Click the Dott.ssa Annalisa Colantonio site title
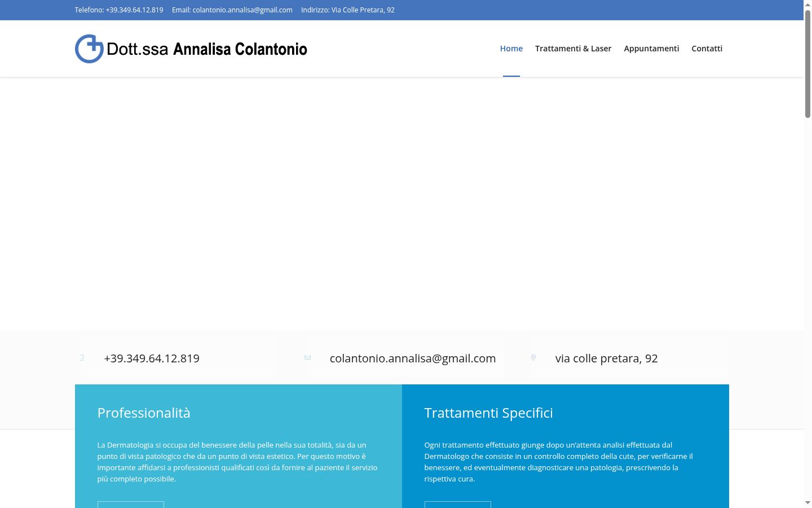The width and height of the screenshot is (812, 508). pyautogui.click(x=206, y=49)
